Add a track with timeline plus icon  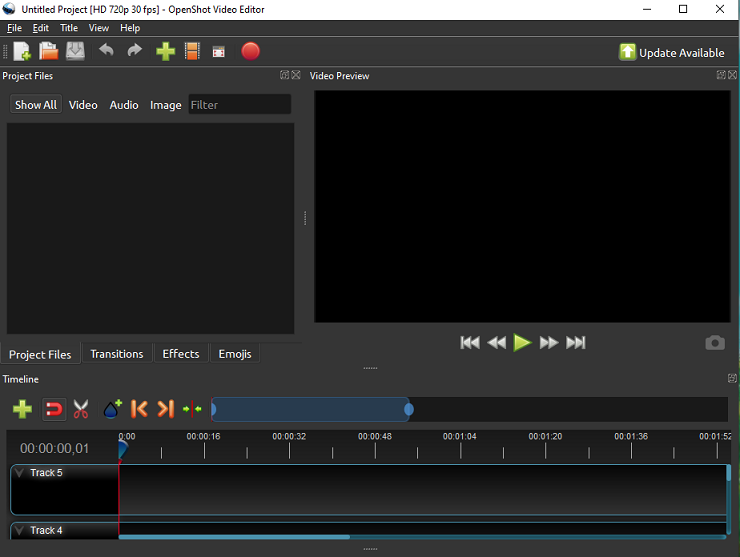click(x=22, y=409)
